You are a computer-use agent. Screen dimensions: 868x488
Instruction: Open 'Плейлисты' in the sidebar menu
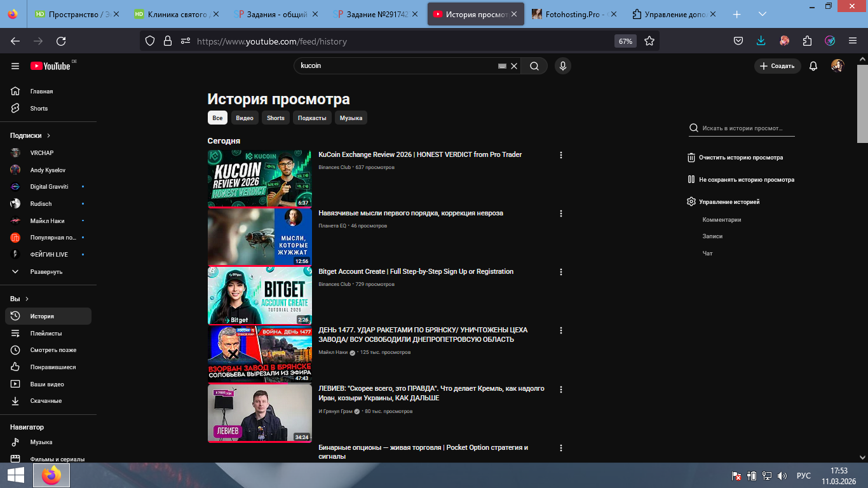(x=46, y=334)
